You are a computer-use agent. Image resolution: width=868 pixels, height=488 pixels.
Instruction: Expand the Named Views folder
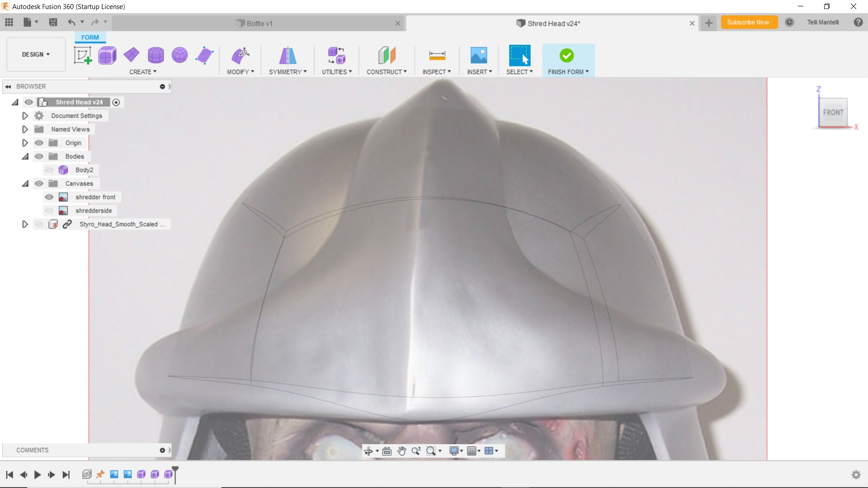coord(25,129)
